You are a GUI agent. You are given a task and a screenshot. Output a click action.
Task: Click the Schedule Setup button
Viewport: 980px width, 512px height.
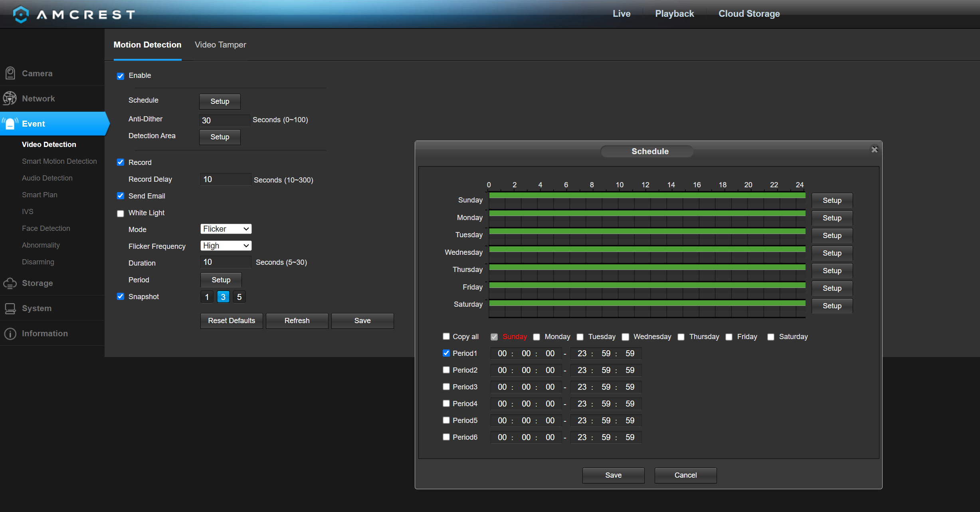coord(220,101)
